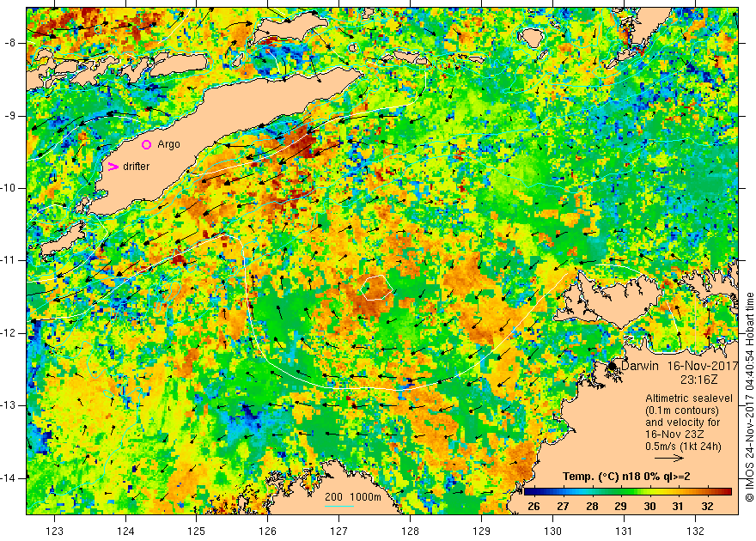Click the color bar label '29'
Image resolution: width=756 pixels, height=541 pixels.
[x=620, y=507]
